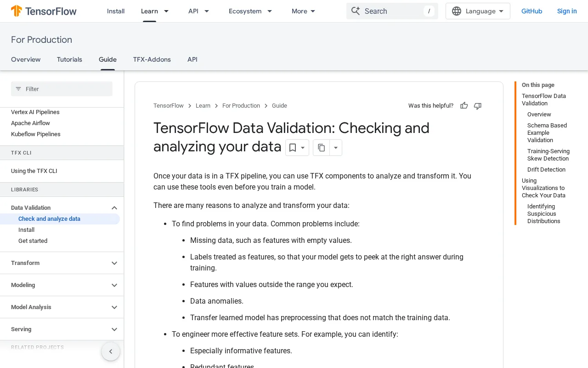Rate page helpful with thumbs up
Image resolution: width=588 pixels, height=368 pixels.
point(464,106)
